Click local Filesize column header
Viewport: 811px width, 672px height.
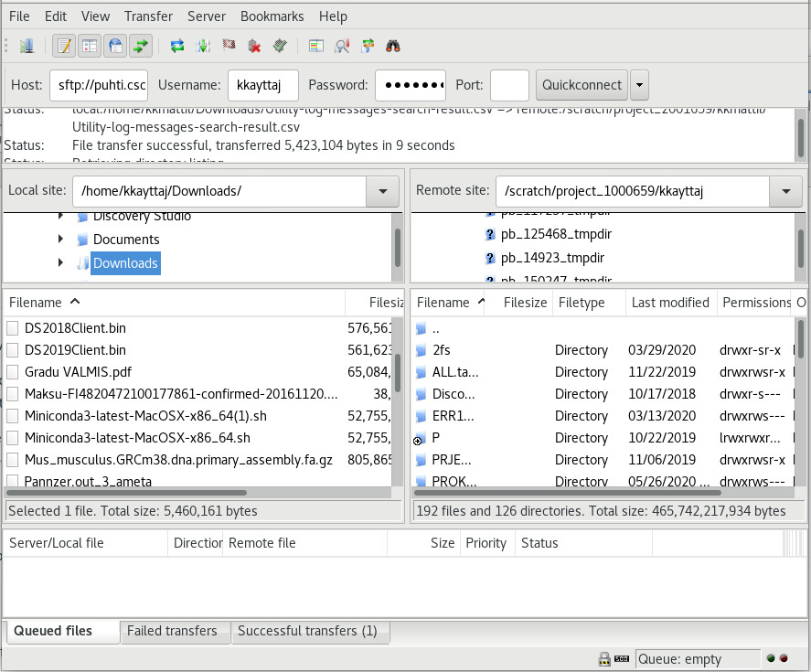pyautogui.click(x=375, y=303)
